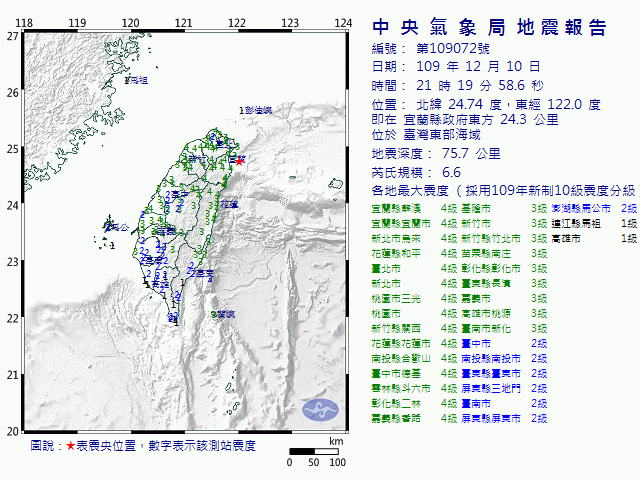
Task: Select location text 臺灣東部海域
Action: coord(442,135)
